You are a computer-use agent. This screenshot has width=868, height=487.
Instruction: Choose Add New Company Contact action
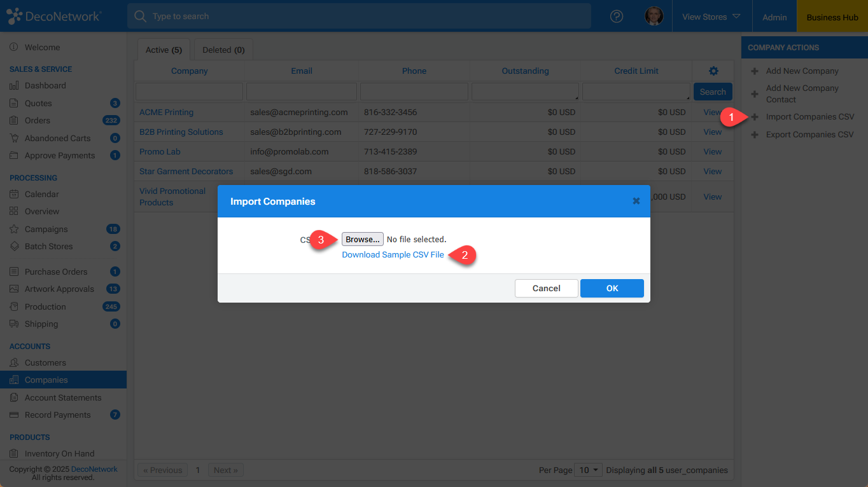[802, 94]
